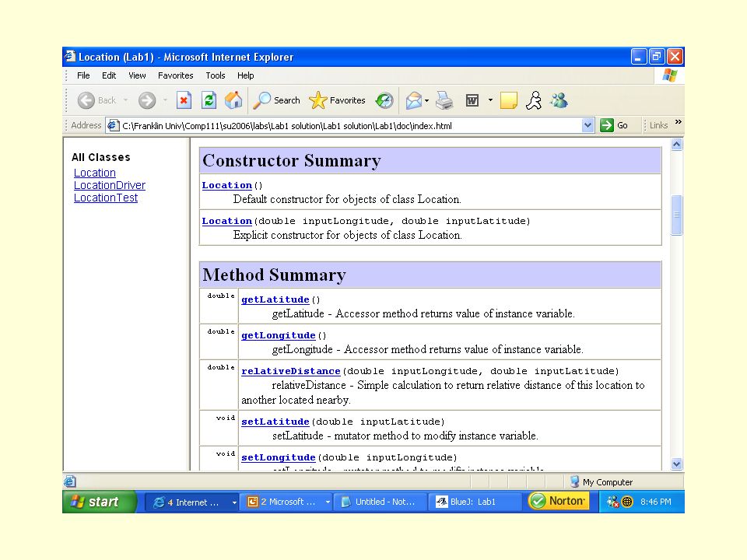Expand the Internet Explorer taskbar group arrow
The width and height of the screenshot is (747, 560).
click(234, 502)
